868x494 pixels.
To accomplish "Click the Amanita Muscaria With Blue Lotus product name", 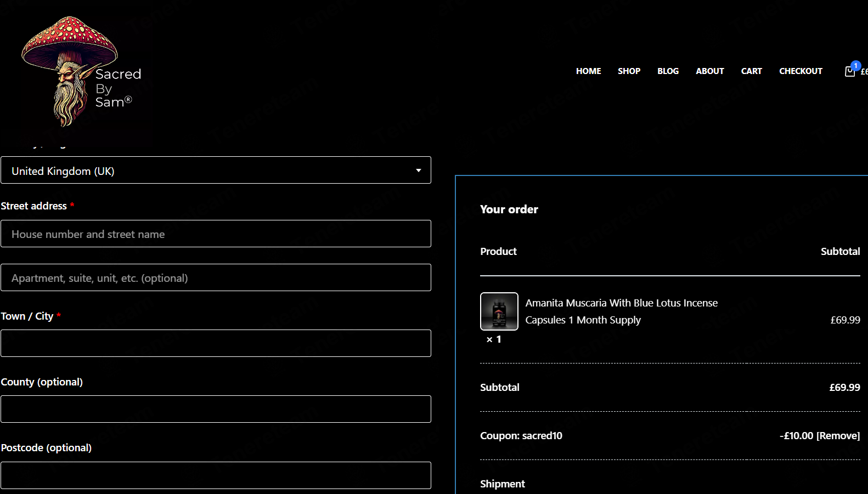I will point(621,311).
